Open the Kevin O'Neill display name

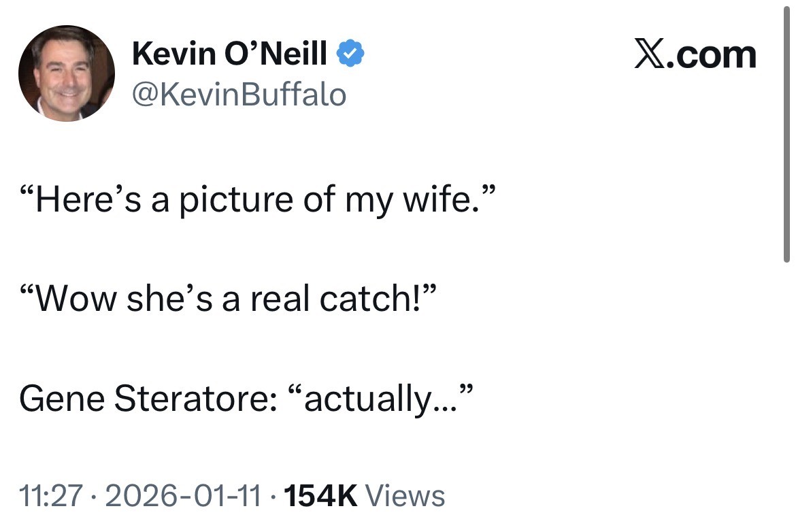pyautogui.click(x=230, y=54)
